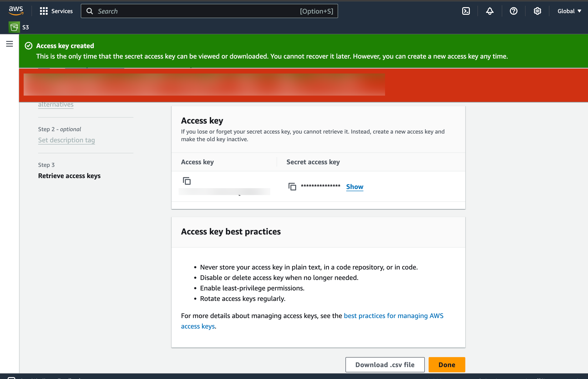Image resolution: width=588 pixels, height=379 pixels.
Task: Click inside the Search field
Action: (197, 11)
